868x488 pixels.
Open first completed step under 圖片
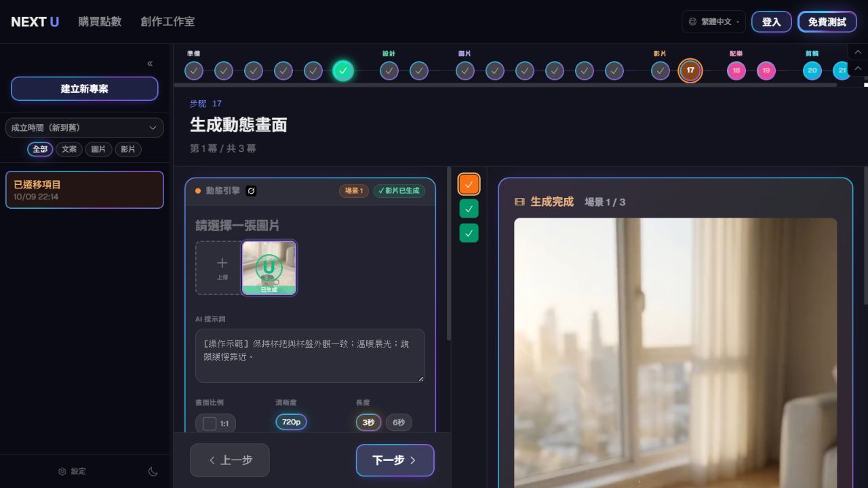click(x=465, y=70)
